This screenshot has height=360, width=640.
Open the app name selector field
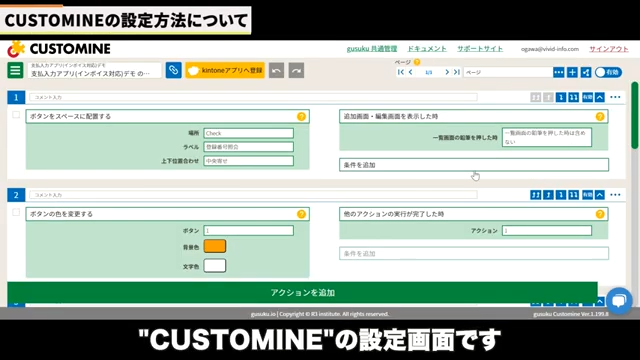coord(94,70)
